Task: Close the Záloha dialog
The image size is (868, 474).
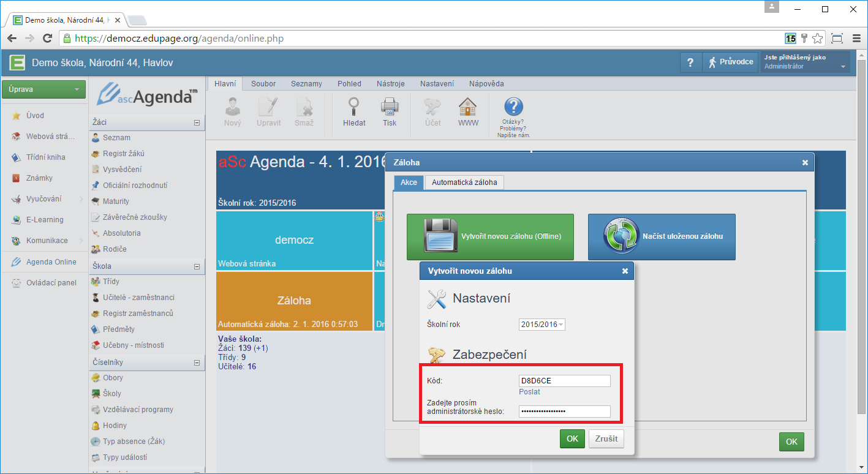Action: (805, 162)
